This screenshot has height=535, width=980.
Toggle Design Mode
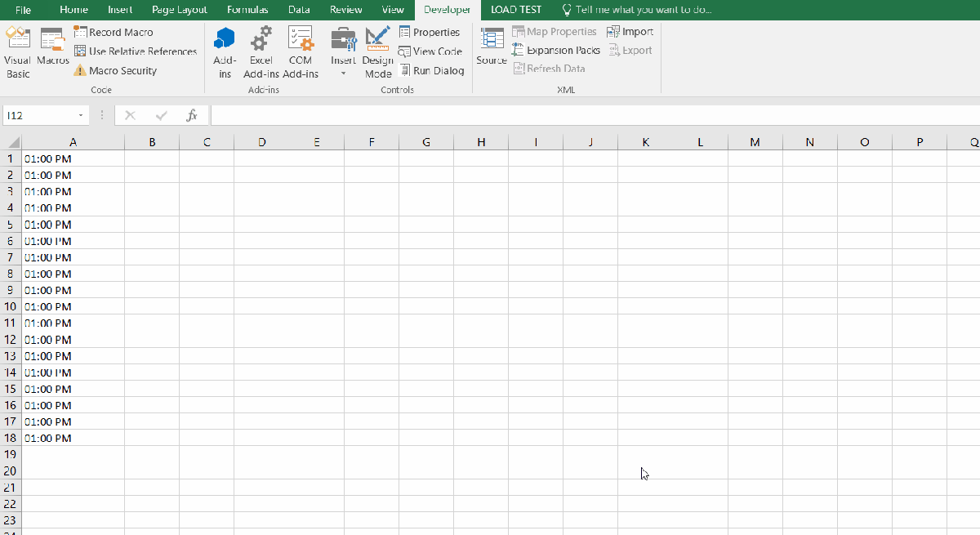click(x=378, y=52)
